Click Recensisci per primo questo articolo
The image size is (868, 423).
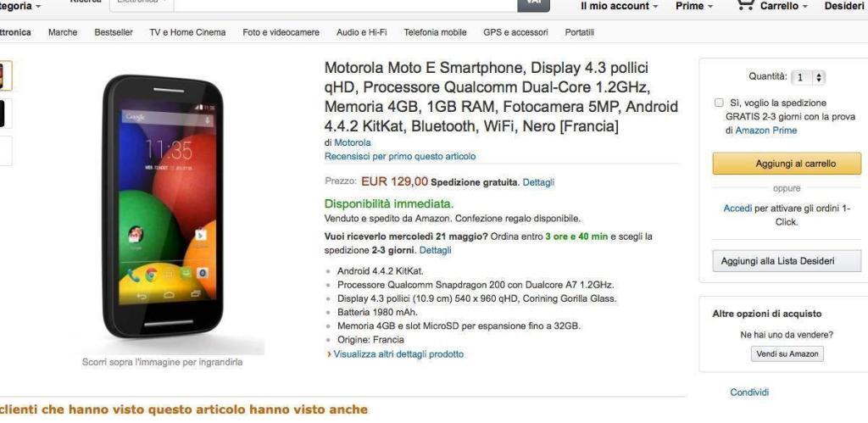click(400, 156)
